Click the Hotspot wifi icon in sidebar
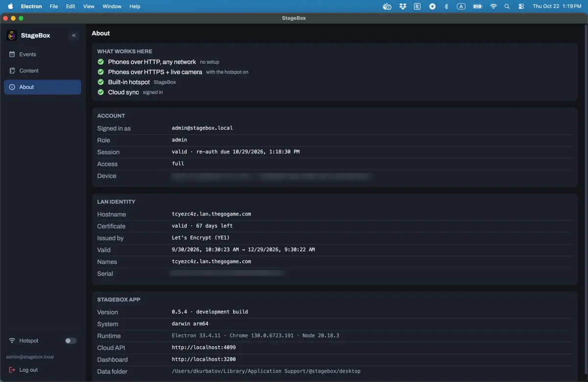Screen dimensions: 588x382 (12, 341)
